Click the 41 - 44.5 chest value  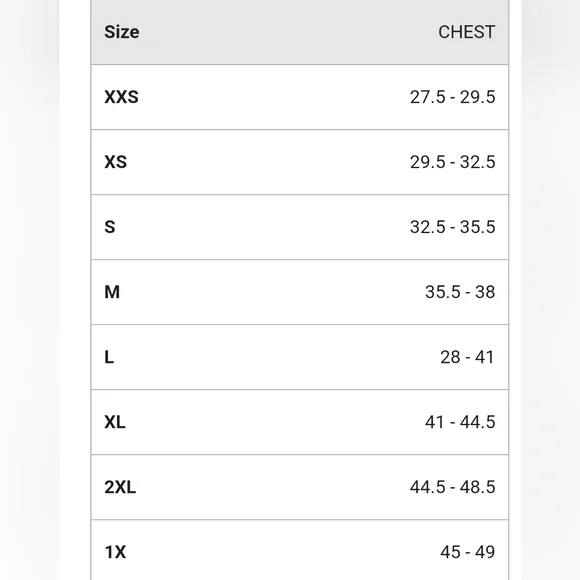pos(460,422)
